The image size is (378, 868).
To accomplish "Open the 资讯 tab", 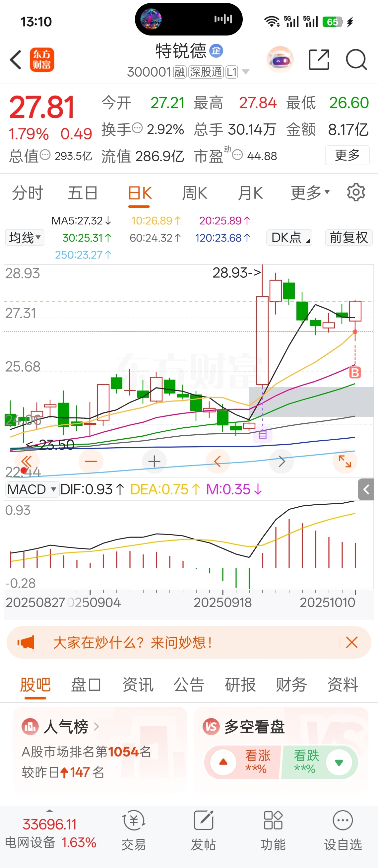I will [x=138, y=685].
